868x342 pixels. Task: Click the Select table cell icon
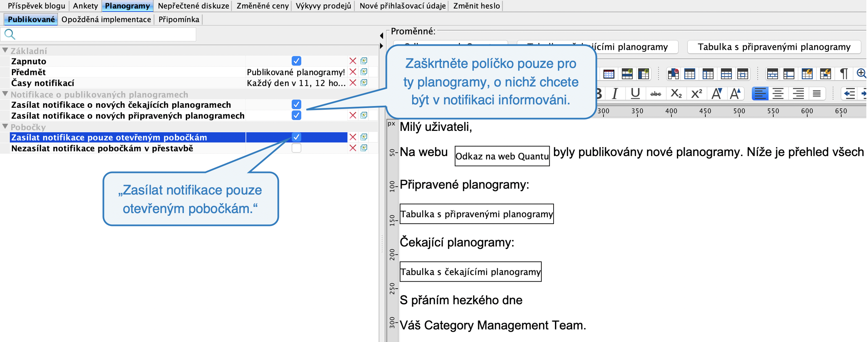click(x=743, y=74)
